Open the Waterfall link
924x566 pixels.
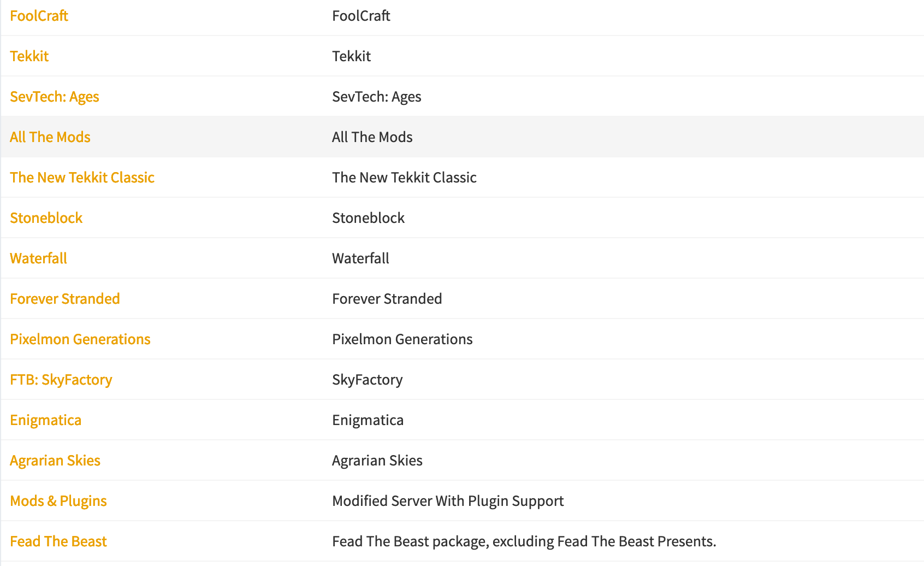coord(38,258)
